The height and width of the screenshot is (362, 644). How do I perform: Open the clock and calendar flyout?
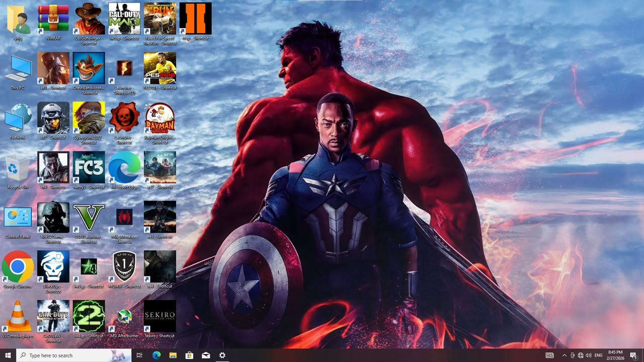[615, 355]
